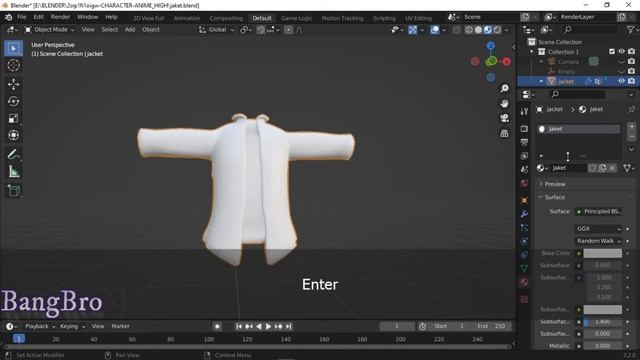Click the viewport pan hand icon

click(504, 103)
